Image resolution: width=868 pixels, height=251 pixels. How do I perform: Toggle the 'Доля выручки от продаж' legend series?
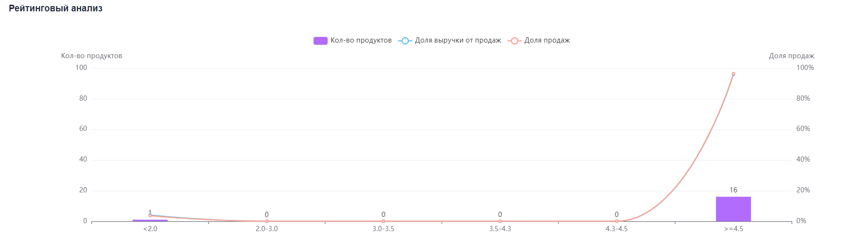coord(458,41)
